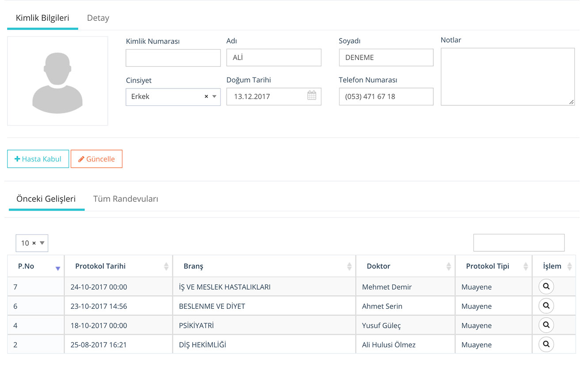The height and width of the screenshot is (365, 588).
Task: Open the Tüm Randevuları tab
Action: tap(126, 199)
